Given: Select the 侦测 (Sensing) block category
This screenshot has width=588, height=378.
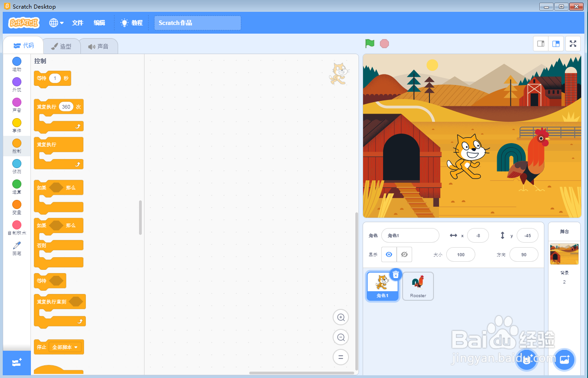Looking at the screenshot, I should (x=17, y=166).
